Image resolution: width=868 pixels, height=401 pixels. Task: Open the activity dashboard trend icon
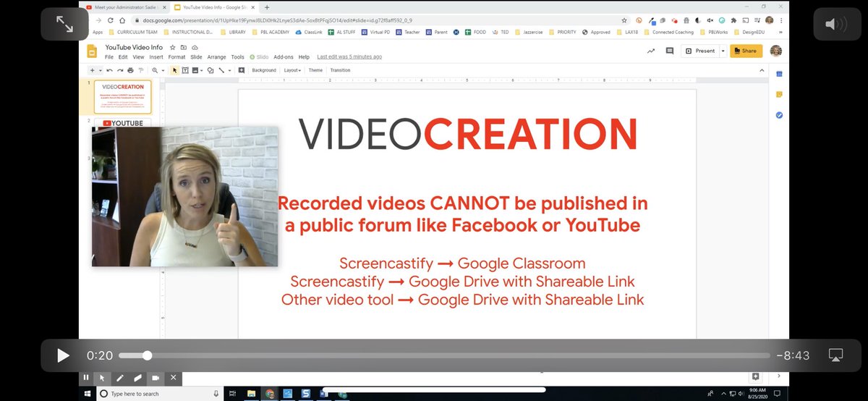point(651,51)
